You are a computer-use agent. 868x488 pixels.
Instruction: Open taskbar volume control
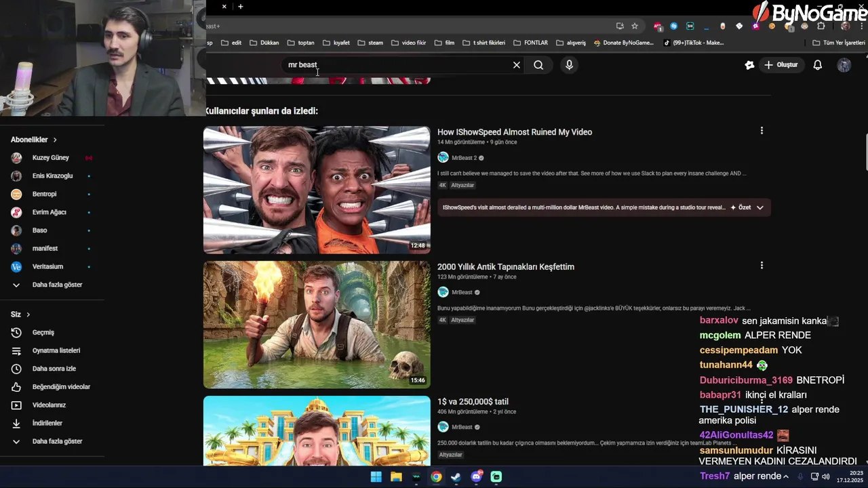(826, 476)
